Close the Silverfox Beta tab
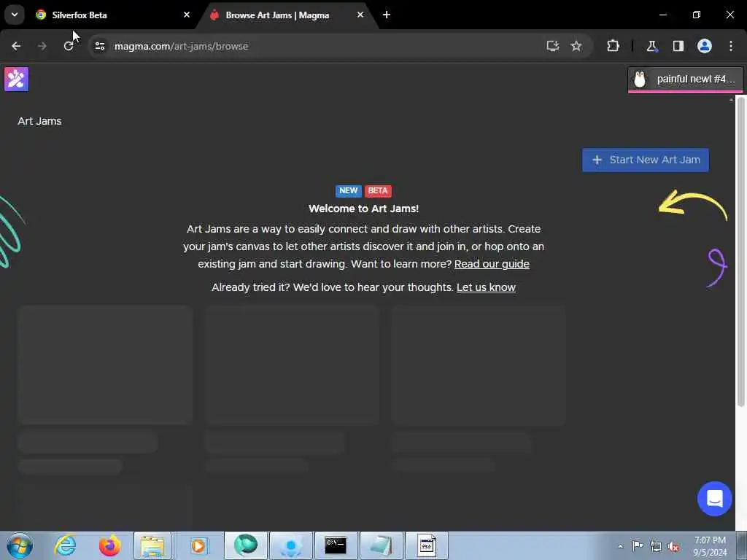 click(187, 15)
